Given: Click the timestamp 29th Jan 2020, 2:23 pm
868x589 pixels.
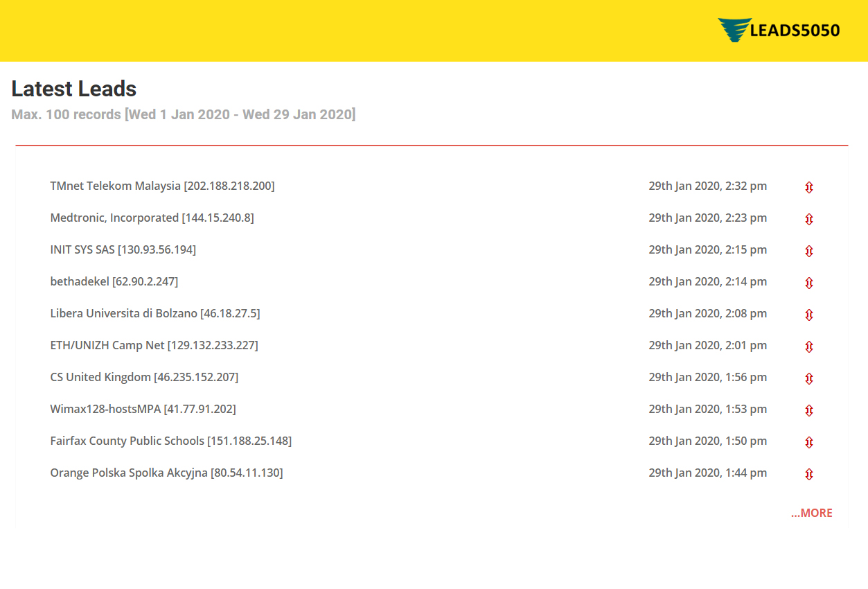Looking at the screenshot, I should (x=707, y=218).
